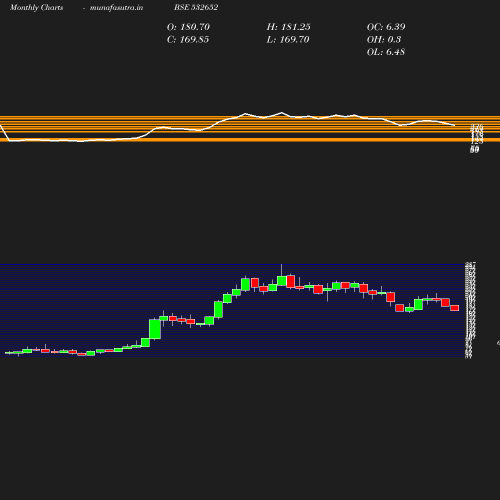The width and height of the screenshot is (500, 500).
Task: Select the high price 'H: 181.25'
Action: (x=288, y=27)
